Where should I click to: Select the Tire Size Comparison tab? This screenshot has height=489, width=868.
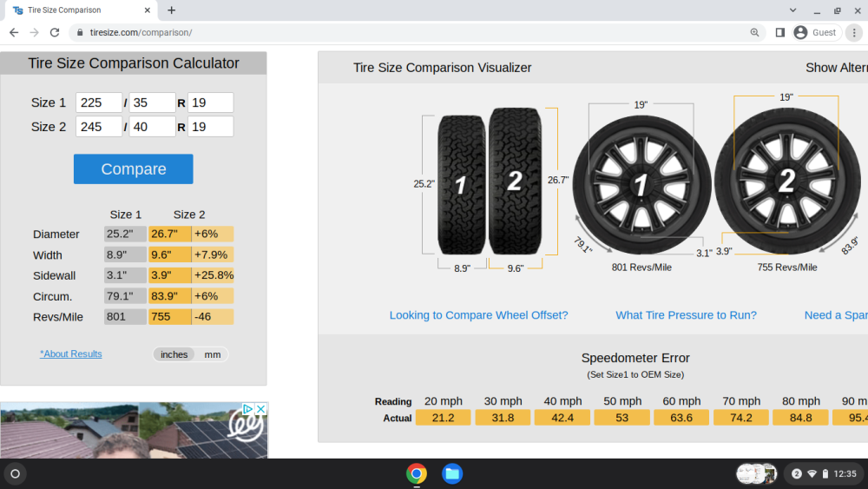81,10
